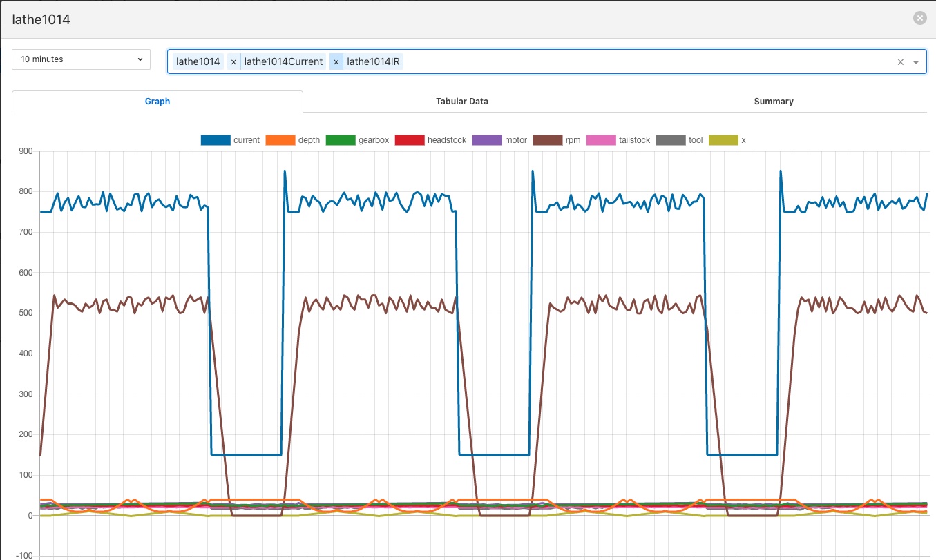This screenshot has height=560, width=936.
Task: Expand the source selector dropdown arrow
Action: pos(916,61)
